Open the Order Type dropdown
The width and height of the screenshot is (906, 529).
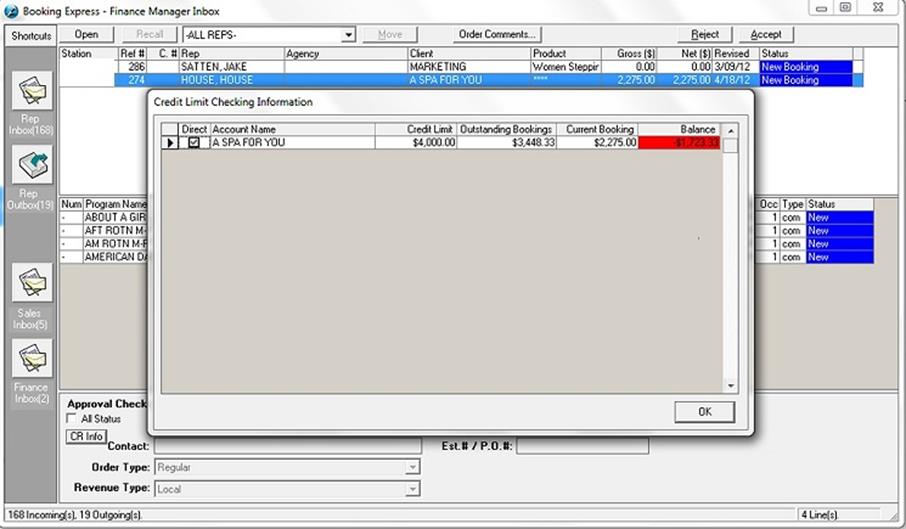(x=412, y=467)
